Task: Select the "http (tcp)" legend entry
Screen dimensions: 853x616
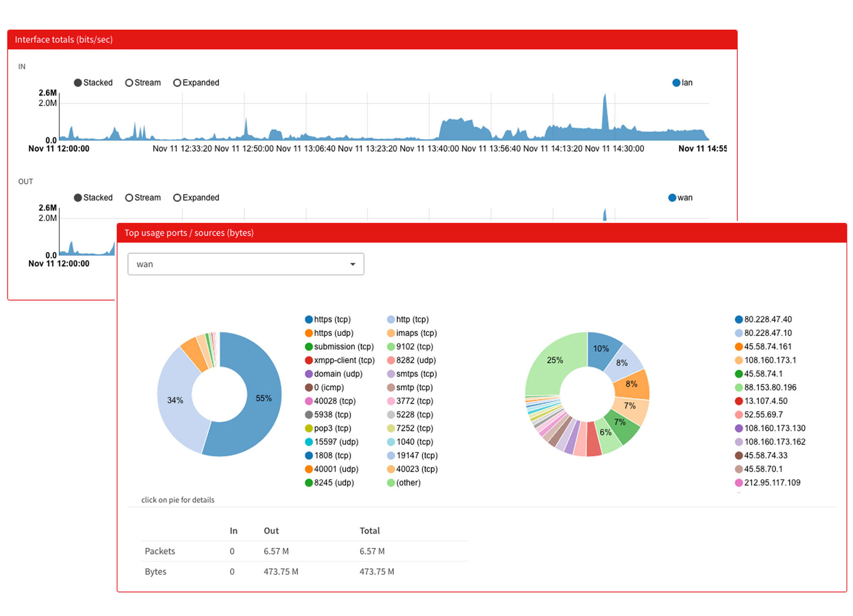Action: [411, 319]
